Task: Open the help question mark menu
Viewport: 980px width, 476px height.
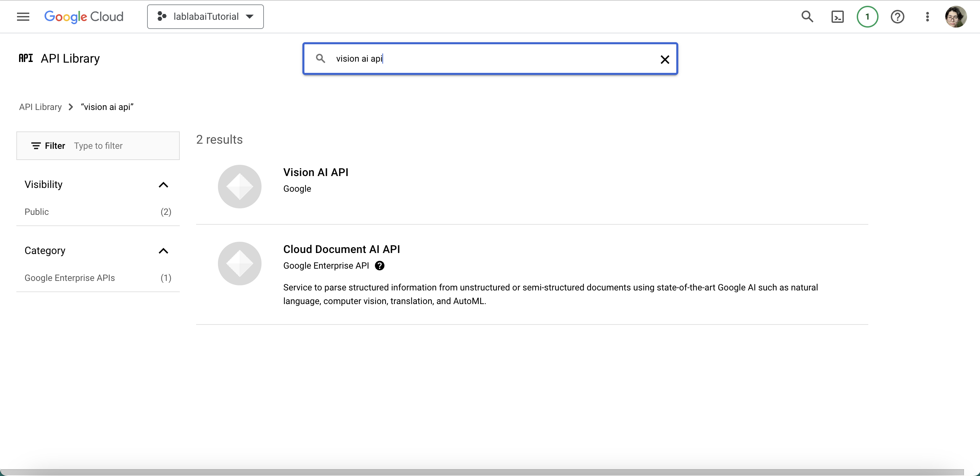Action: pyautogui.click(x=897, y=17)
